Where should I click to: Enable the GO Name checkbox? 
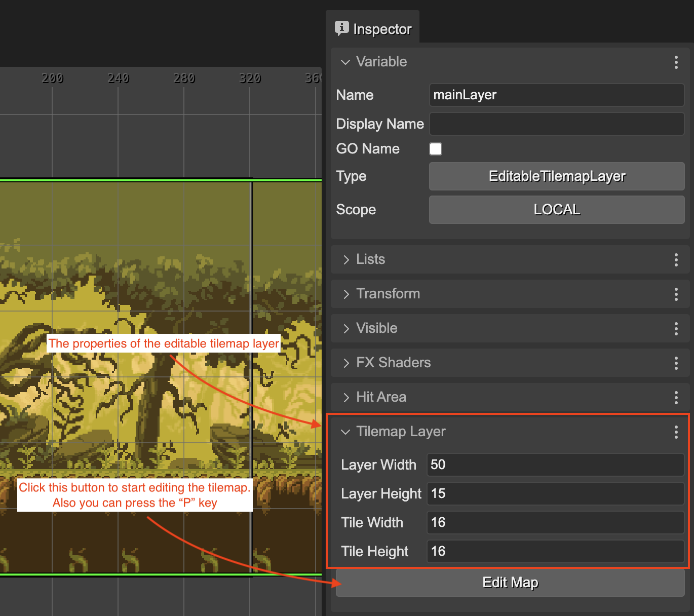tap(436, 148)
